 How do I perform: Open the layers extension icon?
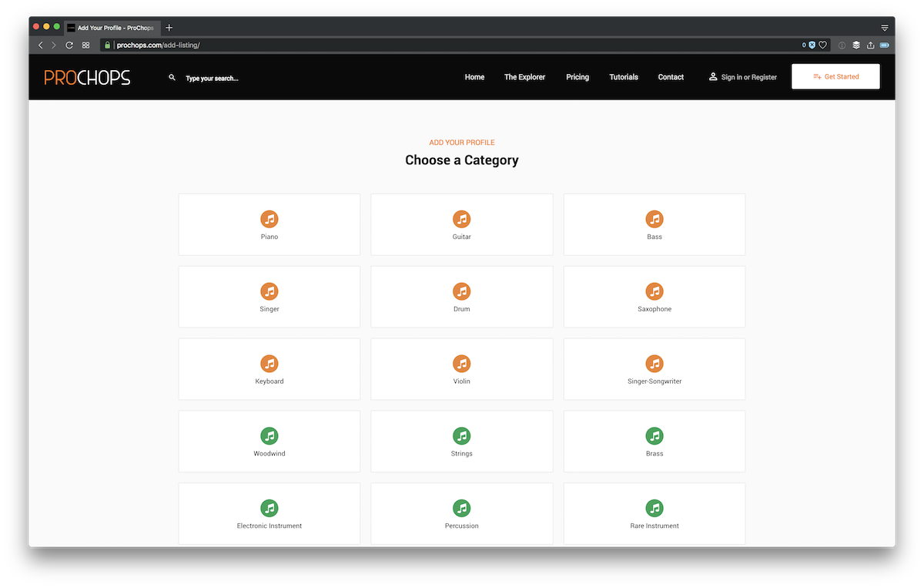856,45
